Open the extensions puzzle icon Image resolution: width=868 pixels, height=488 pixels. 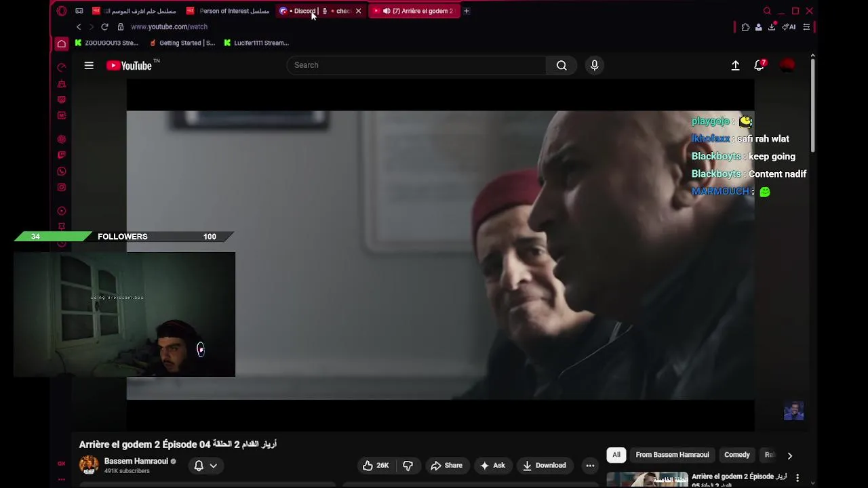click(x=745, y=27)
